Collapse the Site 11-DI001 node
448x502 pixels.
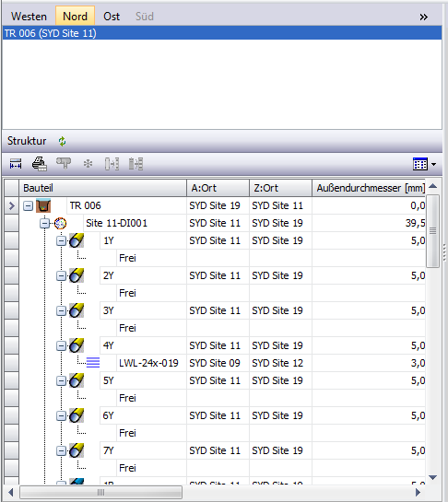44,224
